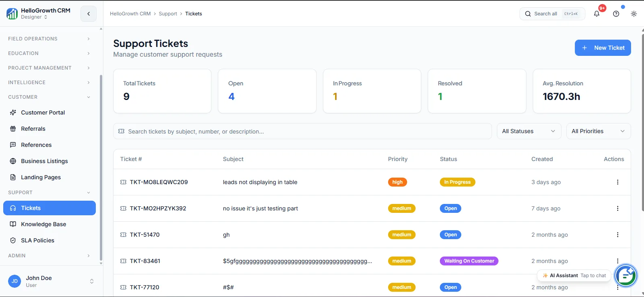Open the help question mark icon
Image resolution: width=644 pixels, height=297 pixels.
pos(616,14)
